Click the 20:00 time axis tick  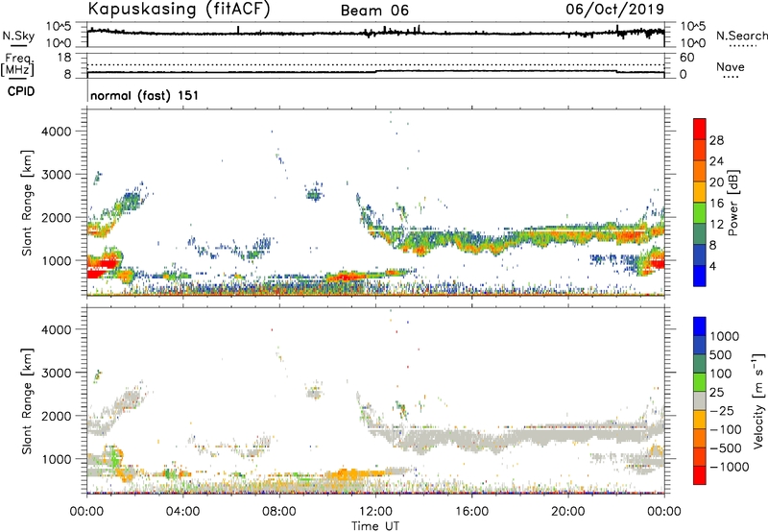tap(568, 512)
